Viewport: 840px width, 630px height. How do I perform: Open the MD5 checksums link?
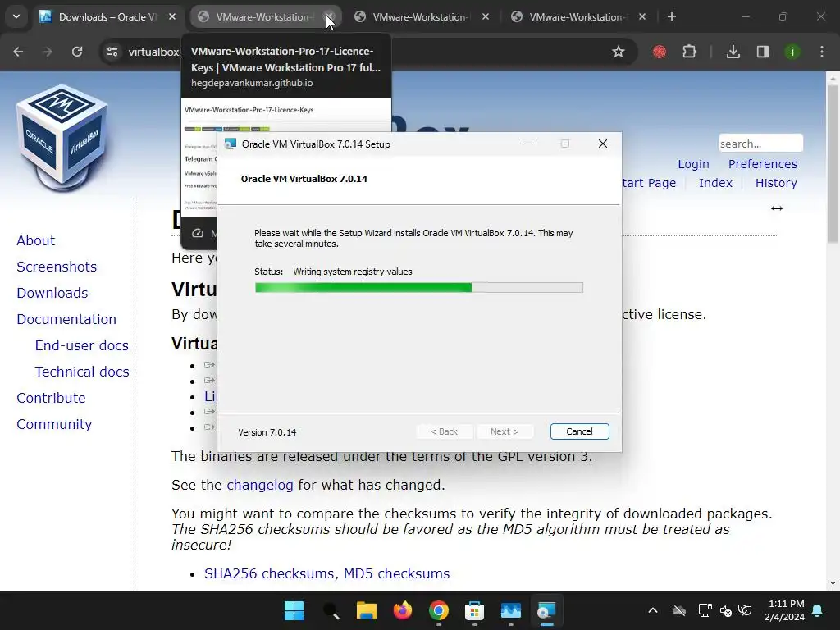coord(396,573)
